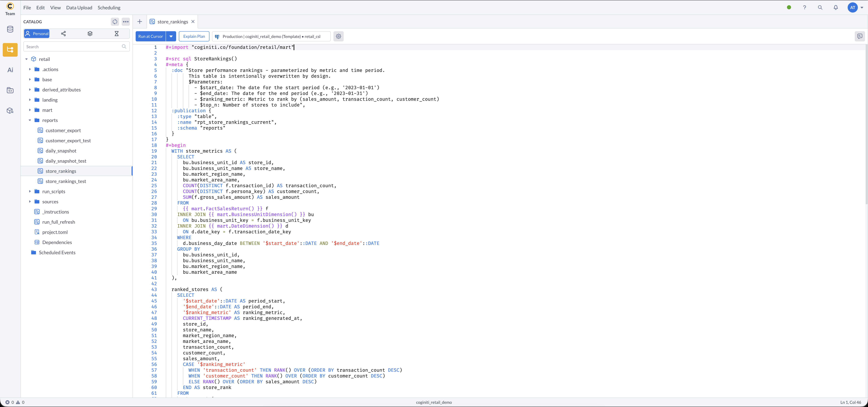
Task: Click the catalog refresh icon
Action: point(115,22)
